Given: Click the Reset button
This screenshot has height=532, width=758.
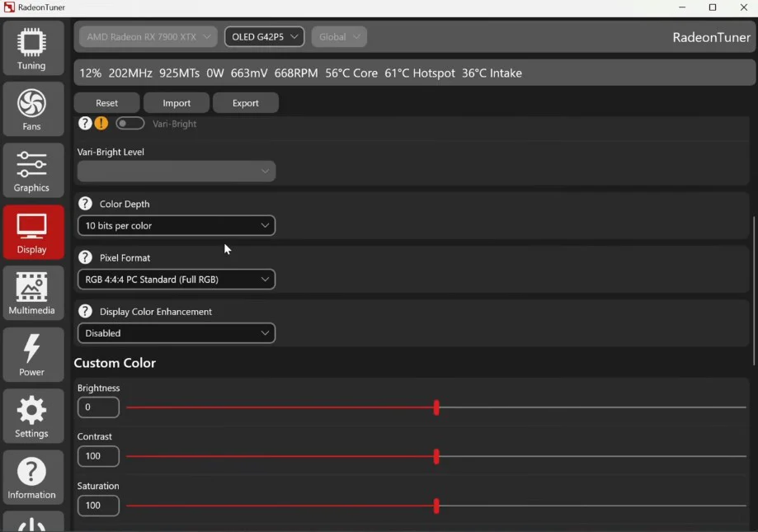Looking at the screenshot, I should [x=106, y=103].
